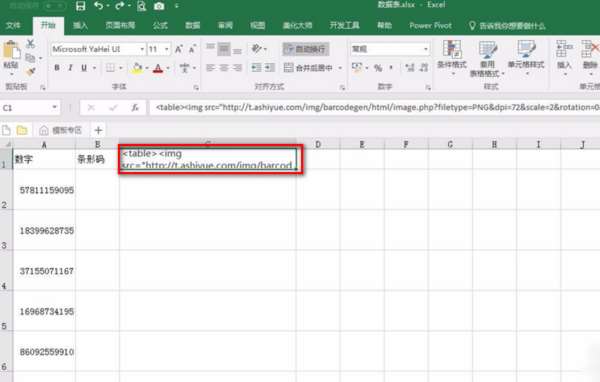Toggle the Wrap Text button

[x=306, y=49]
